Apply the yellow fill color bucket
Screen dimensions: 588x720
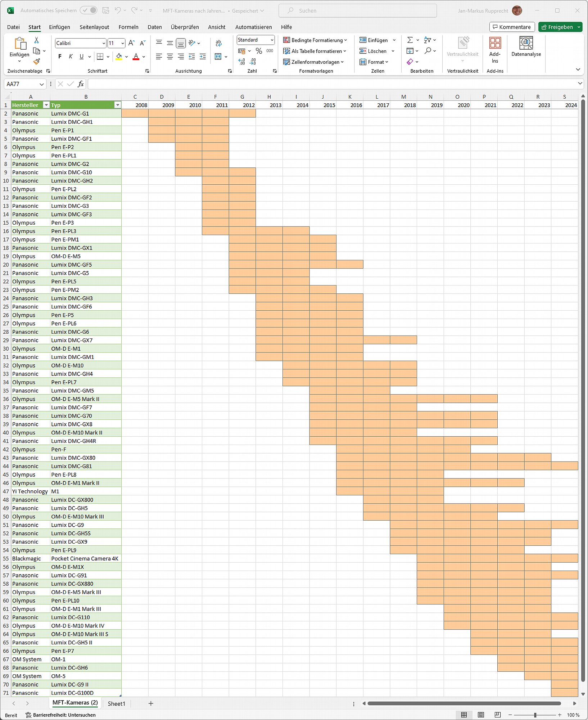[119, 57]
